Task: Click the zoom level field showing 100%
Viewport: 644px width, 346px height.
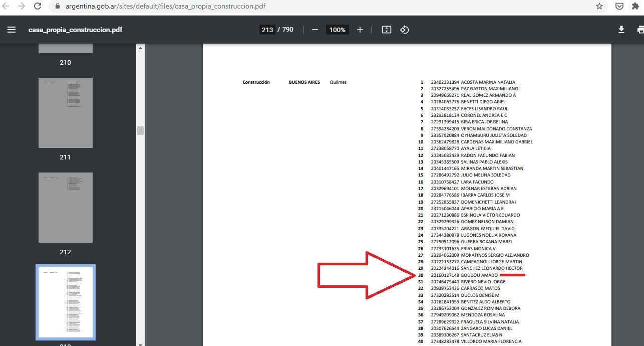Action: pos(337,30)
